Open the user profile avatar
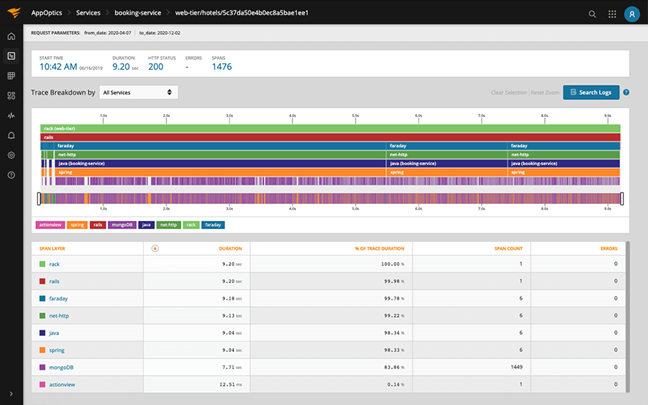Viewport: 648px width, 405px height. click(x=632, y=14)
